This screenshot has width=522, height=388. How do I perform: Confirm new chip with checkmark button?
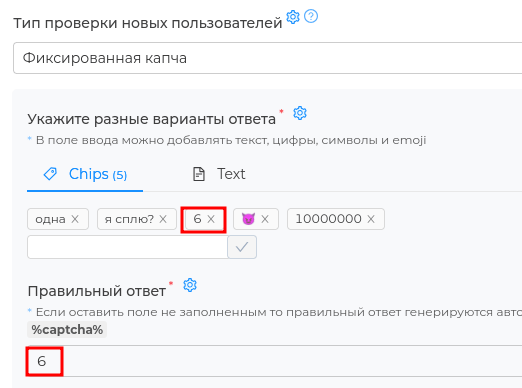point(242,247)
